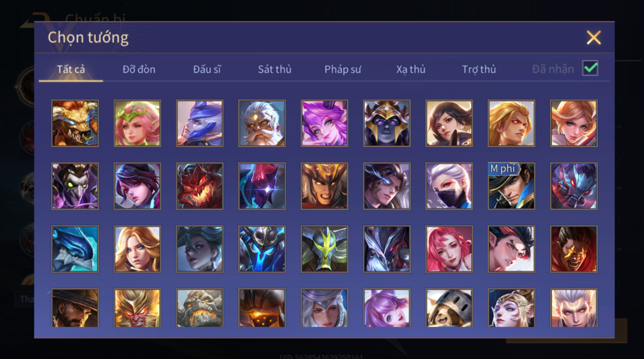This screenshot has width=644, height=359.
Task: Choose the hero marked 'M phí'
Action: pos(511,186)
